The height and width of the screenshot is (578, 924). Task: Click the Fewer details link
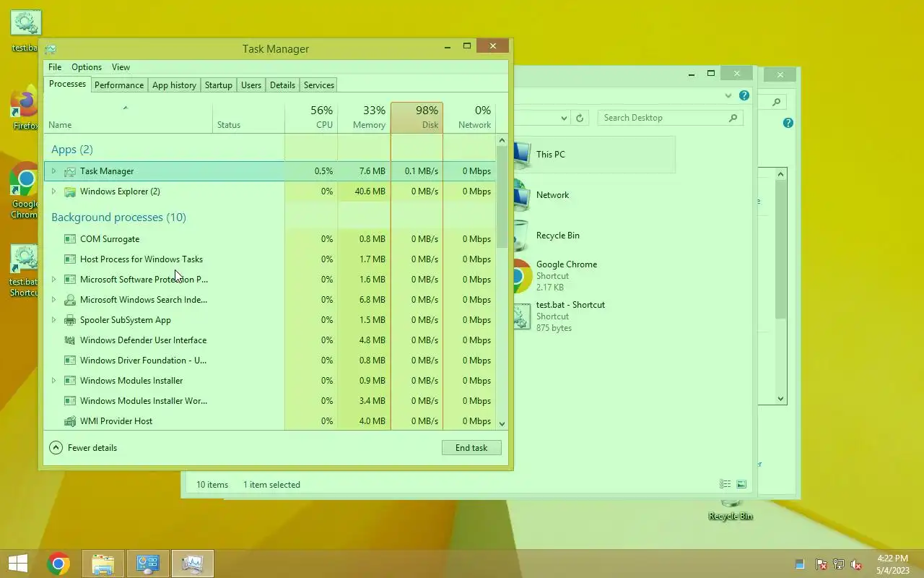[x=92, y=448]
